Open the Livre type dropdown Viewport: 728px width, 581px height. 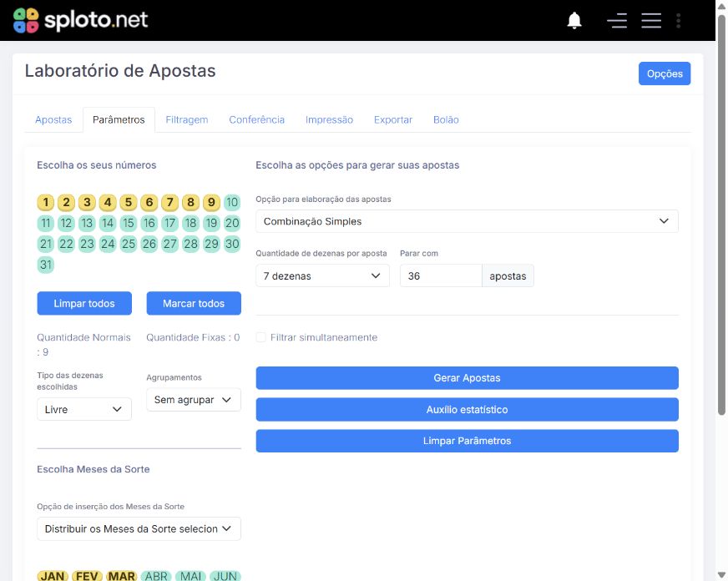(84, 409)
